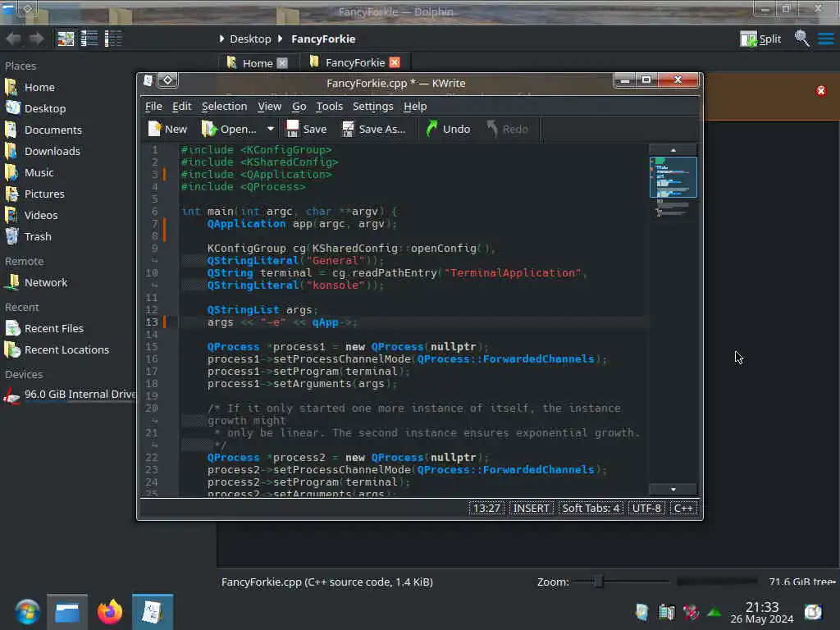Open a file with the Open... button

tap(229, 129)
